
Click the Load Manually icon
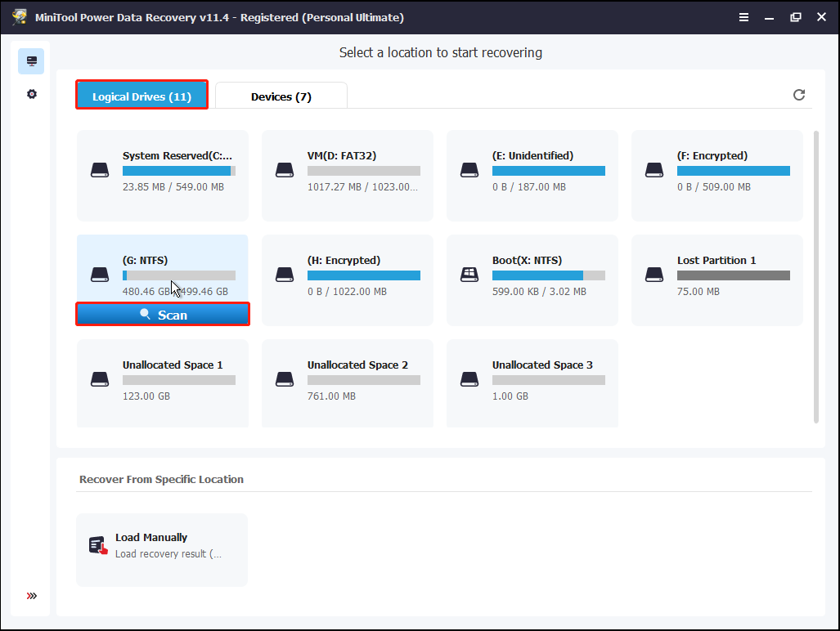tap(98, 545)
